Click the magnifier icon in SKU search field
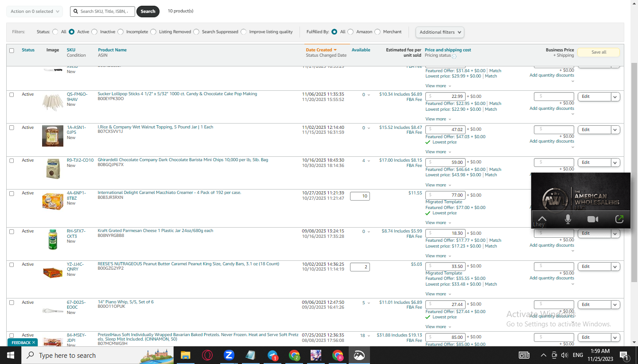The image size is (638, 364). pyautogui.click(x=76, y=12)
